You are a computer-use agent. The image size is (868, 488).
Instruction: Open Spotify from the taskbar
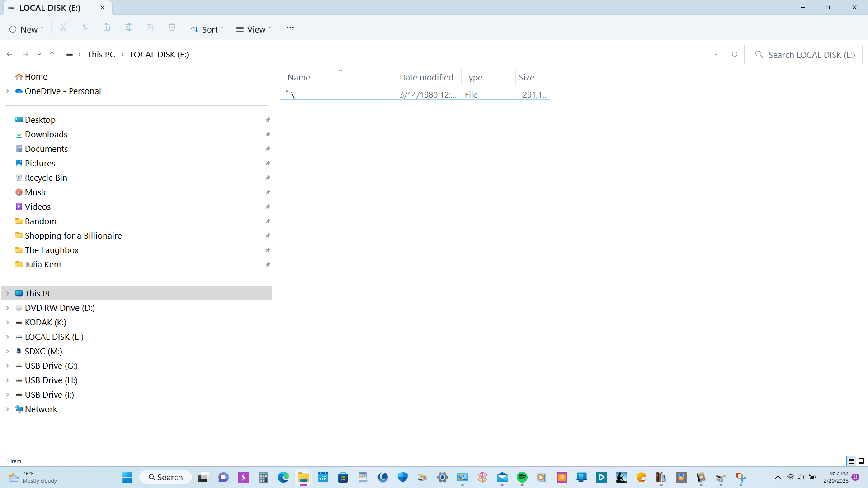tap(522, 477)
